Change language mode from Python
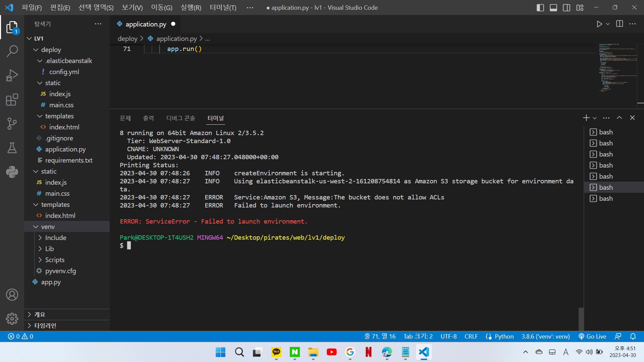 coord(504,336)
